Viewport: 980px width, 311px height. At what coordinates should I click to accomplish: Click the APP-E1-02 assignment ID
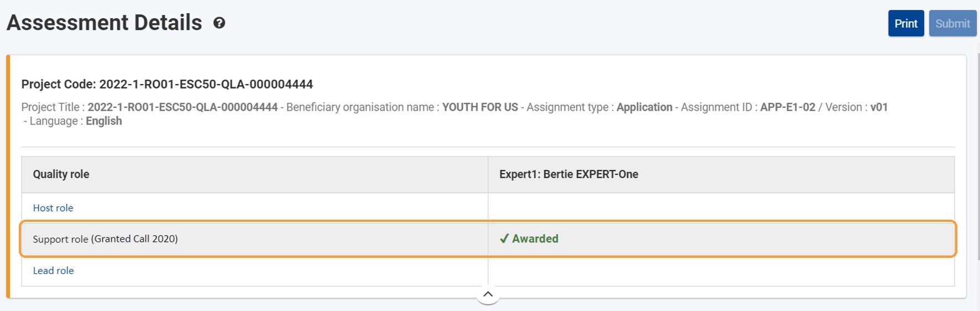[788, 107]
